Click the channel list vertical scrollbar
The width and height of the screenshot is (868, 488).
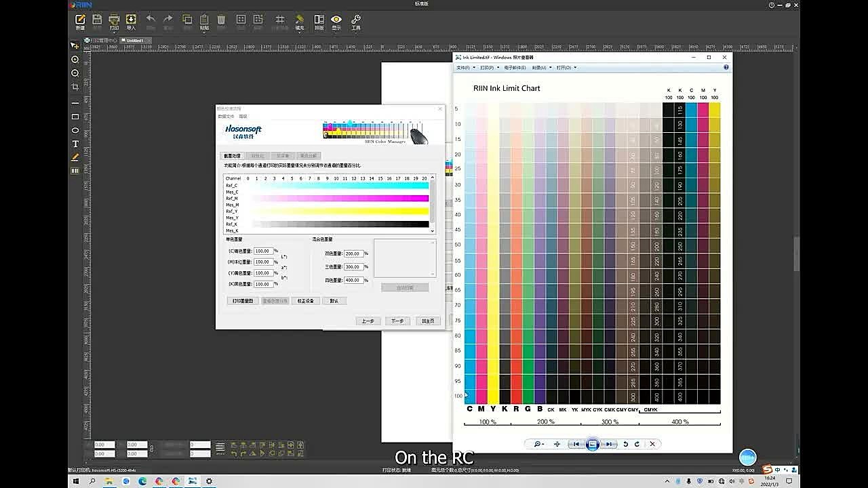tap(432, 204)
